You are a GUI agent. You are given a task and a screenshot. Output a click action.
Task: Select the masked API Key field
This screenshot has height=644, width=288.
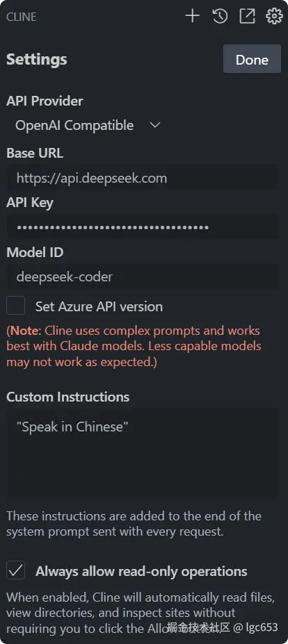pos(142,226)
